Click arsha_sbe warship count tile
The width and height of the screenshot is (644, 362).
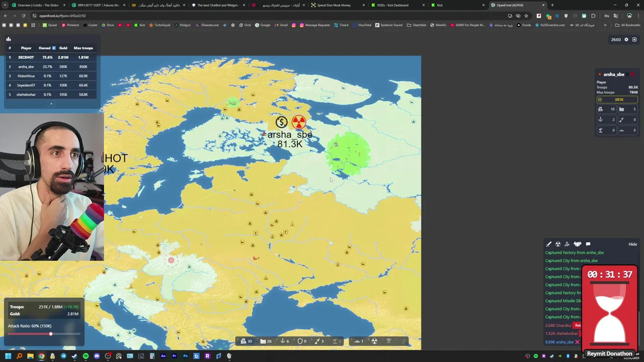tap(628, 130)
